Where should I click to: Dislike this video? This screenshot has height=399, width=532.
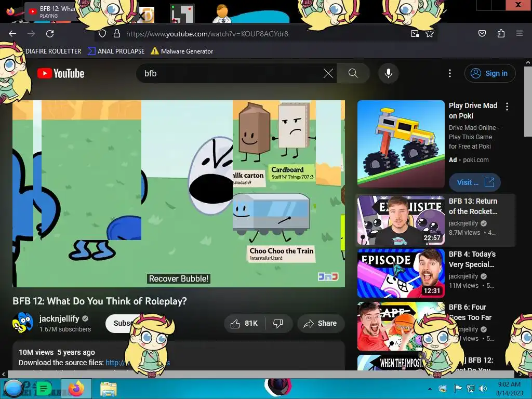point(278,323)
